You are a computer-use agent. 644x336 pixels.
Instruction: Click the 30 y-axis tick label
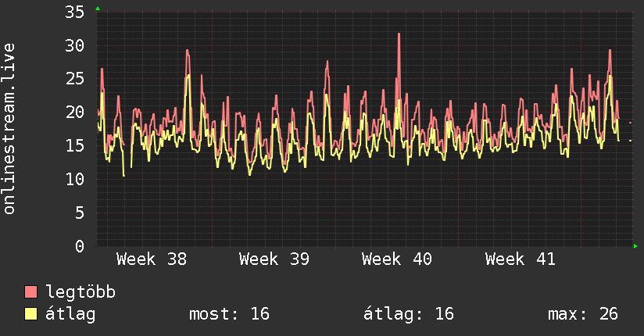[74, 45]
